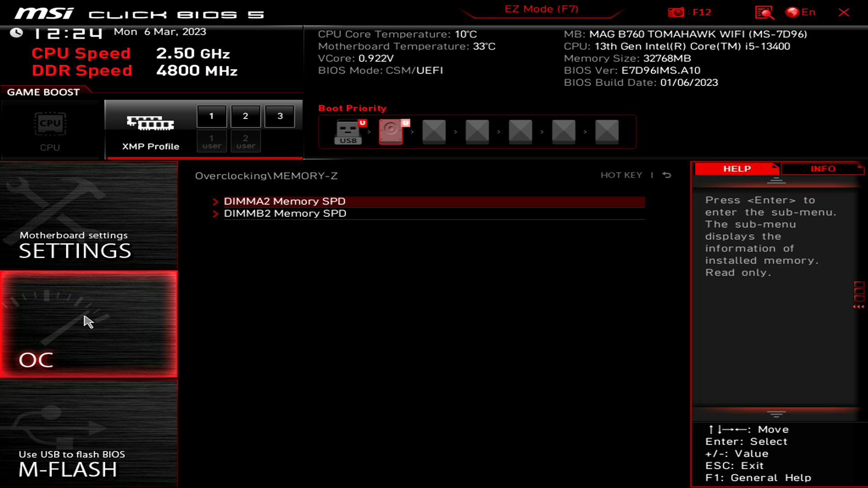Open the Screenshot F12 icon
Viewport: 868px width, 488px height.
pyautogui.click(x=676, y=12)
